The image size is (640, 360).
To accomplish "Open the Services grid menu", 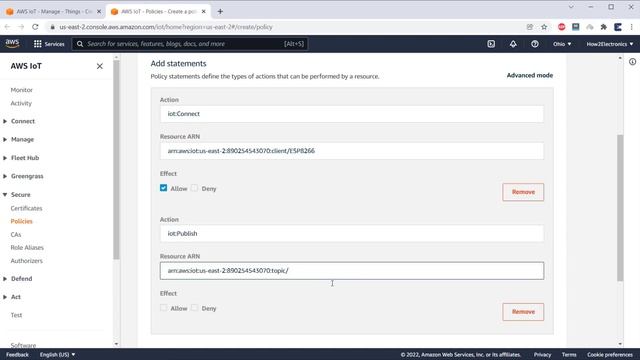I will tap(49, 44).
